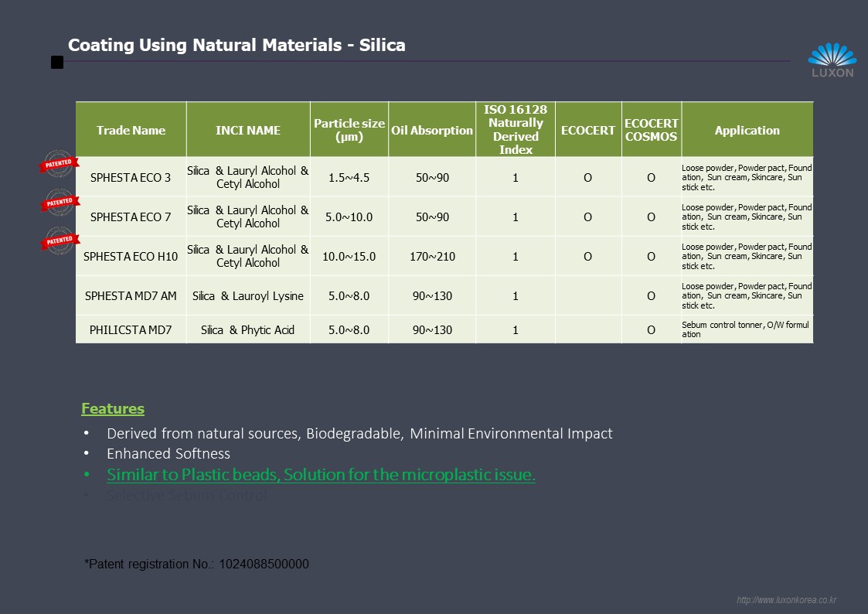Click the PATENTED badge beside SPHESTA ECO 3
The width and height of the screenshot is (868, 614).
pos(60,163)
